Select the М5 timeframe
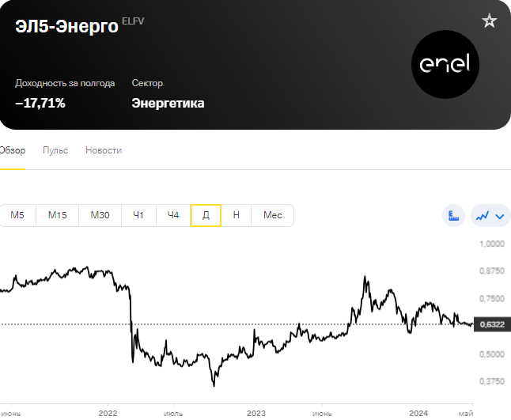 [x=17, y=215]
